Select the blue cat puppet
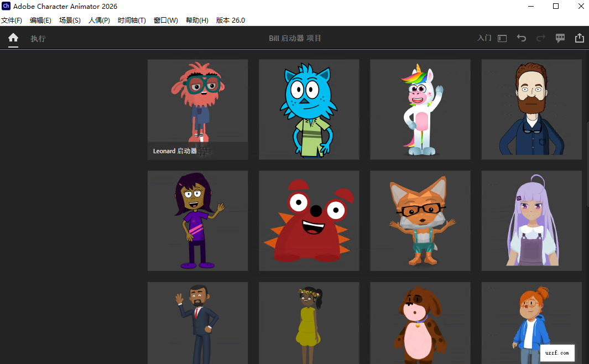This screenshot has height=364, width=589. click(309, 109)
